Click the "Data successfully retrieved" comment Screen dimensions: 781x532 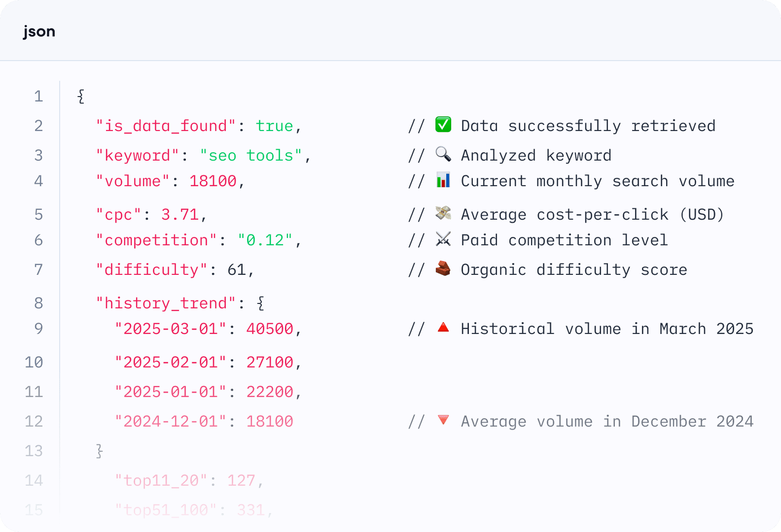588,126
